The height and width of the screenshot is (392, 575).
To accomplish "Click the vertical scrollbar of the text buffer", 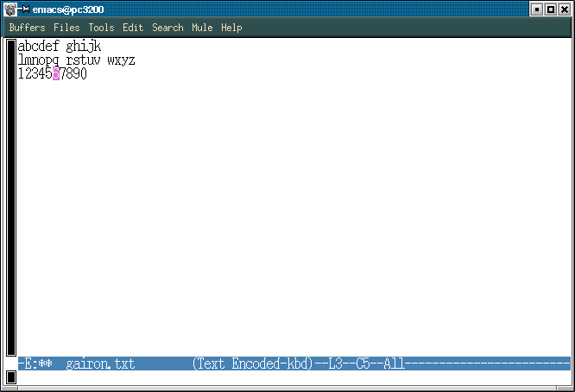I will point(11,198).
